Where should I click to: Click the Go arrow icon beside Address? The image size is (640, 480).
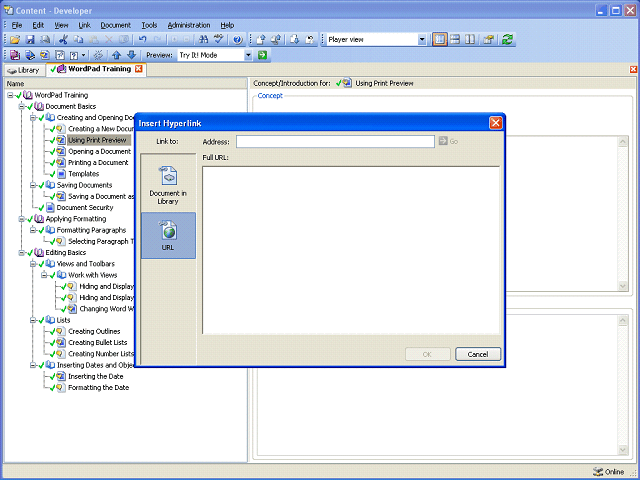443,141
